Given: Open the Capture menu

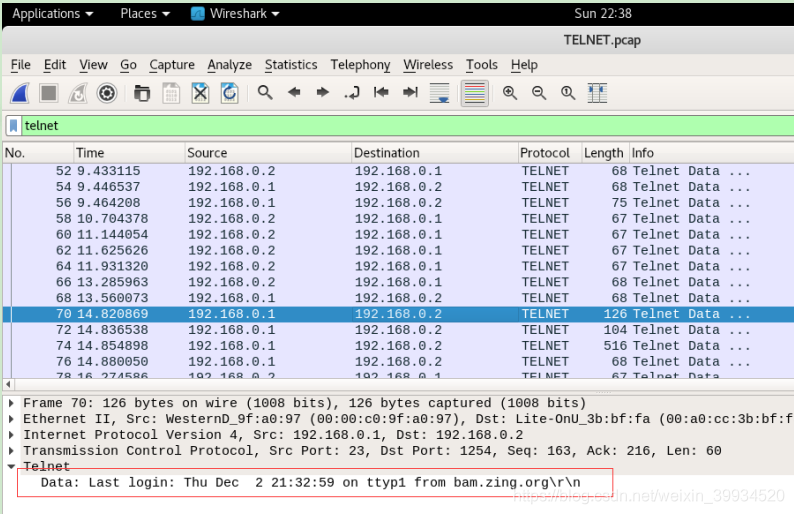Looking at the screenshot, I should (172, 65).
